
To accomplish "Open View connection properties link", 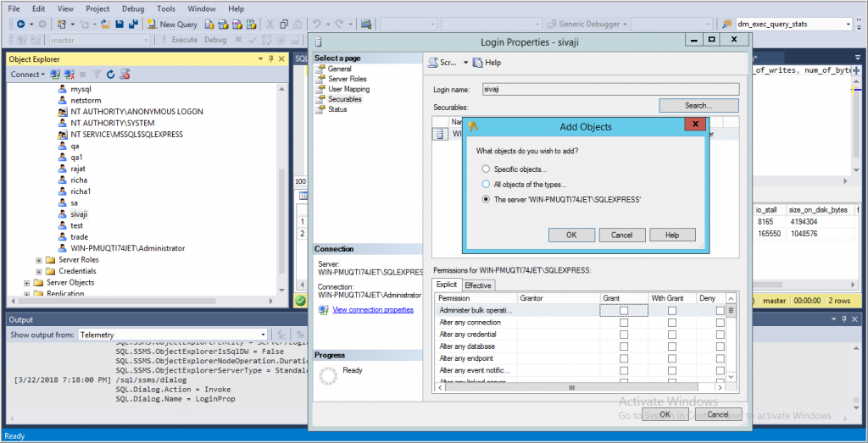I will pyautogui.click(x=373, y=310).
